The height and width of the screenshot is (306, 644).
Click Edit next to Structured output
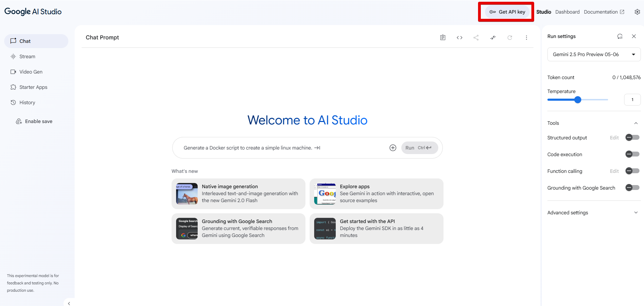point(614,138)
